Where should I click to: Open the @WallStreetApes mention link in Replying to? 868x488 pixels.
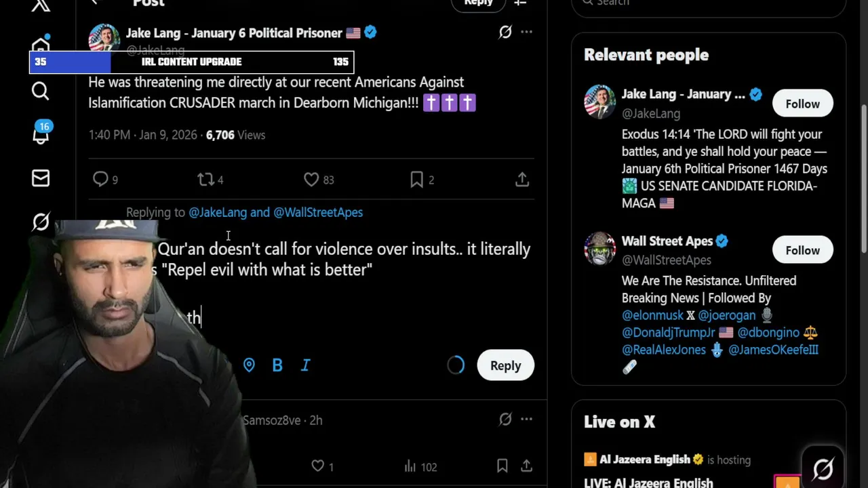coord(318,212)
